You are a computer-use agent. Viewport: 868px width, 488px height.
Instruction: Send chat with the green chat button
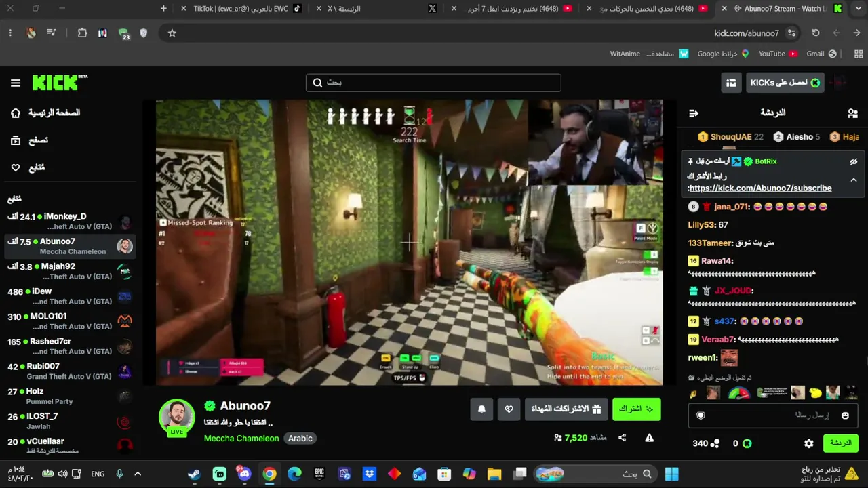[x=840, y=443]
